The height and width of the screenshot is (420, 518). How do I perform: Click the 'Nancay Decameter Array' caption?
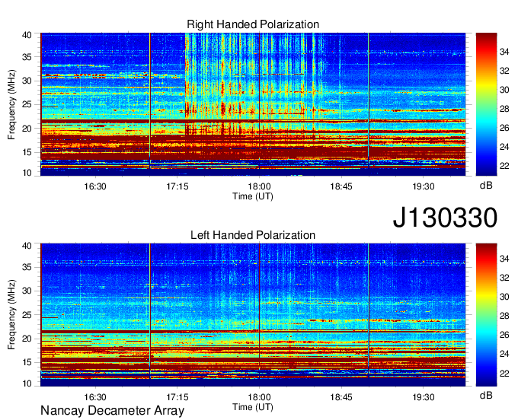(112, 411)
